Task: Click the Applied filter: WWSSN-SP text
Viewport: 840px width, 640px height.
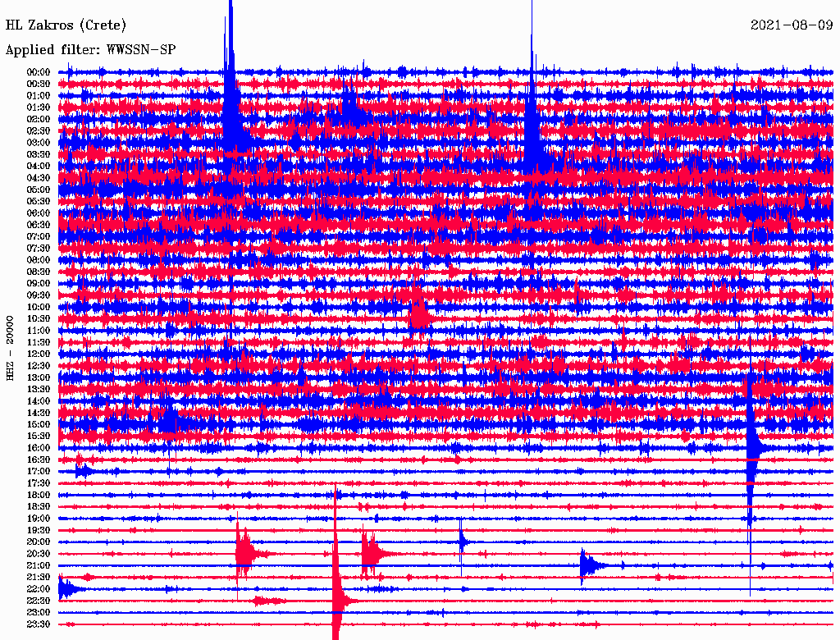Action: pyautogui.click(x=90, y=50)
